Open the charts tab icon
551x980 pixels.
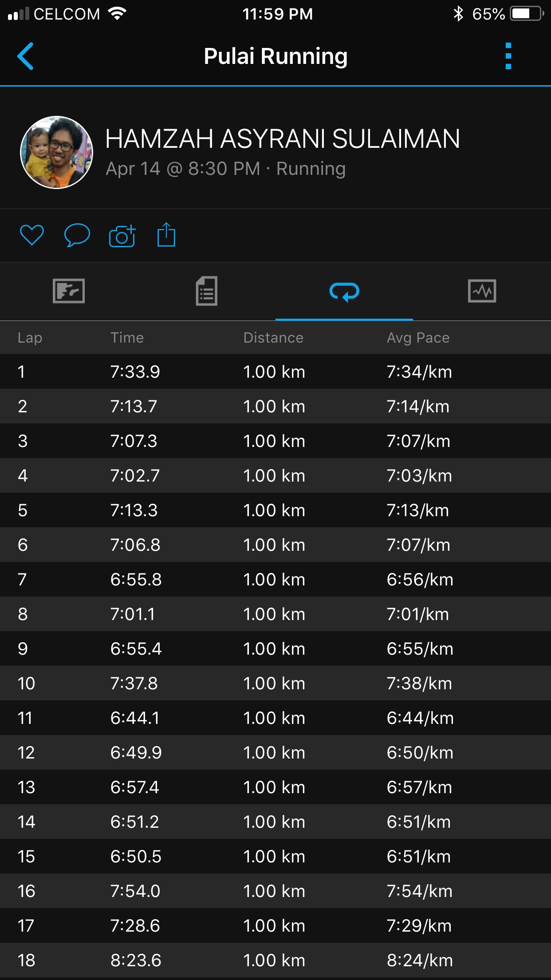coord(482,291)
